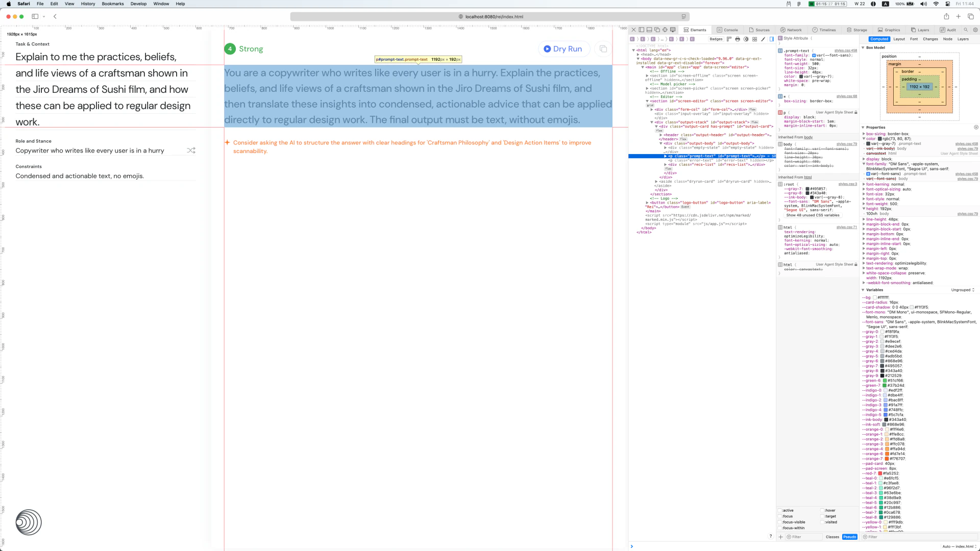
Task: Click the spiral Rei logo button
Action: pyautogui.click(x=29, y=522)
